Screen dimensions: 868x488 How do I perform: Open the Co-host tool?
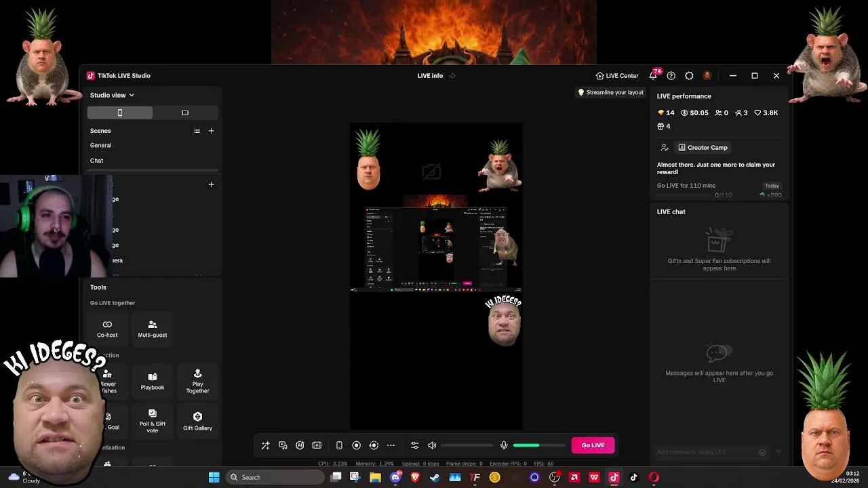coord(107,329)
